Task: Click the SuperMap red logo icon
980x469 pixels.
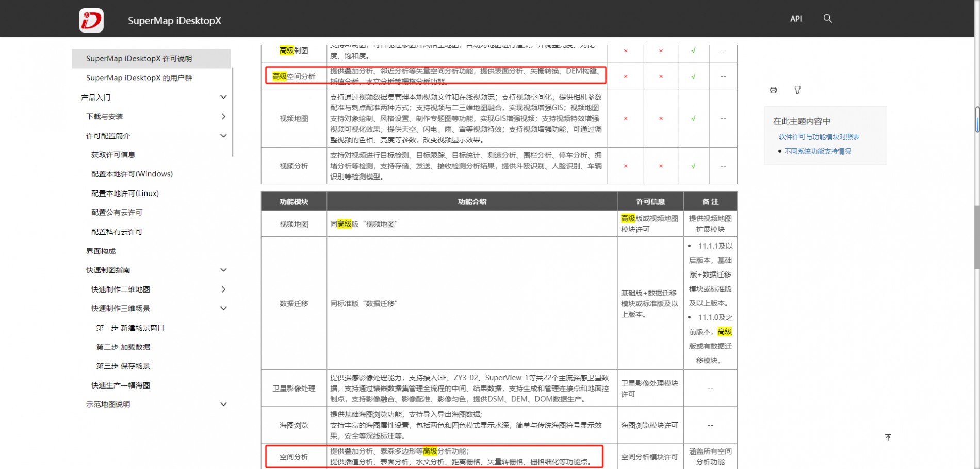Action: (91, 21)
